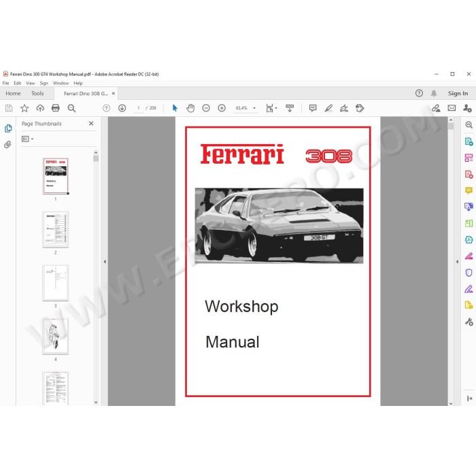
Task: Click the Save file icon
Action: (x=9, y=108)
